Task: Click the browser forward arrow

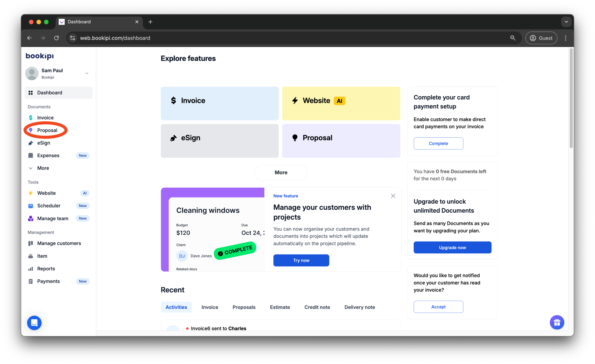Action: [43, 38]
